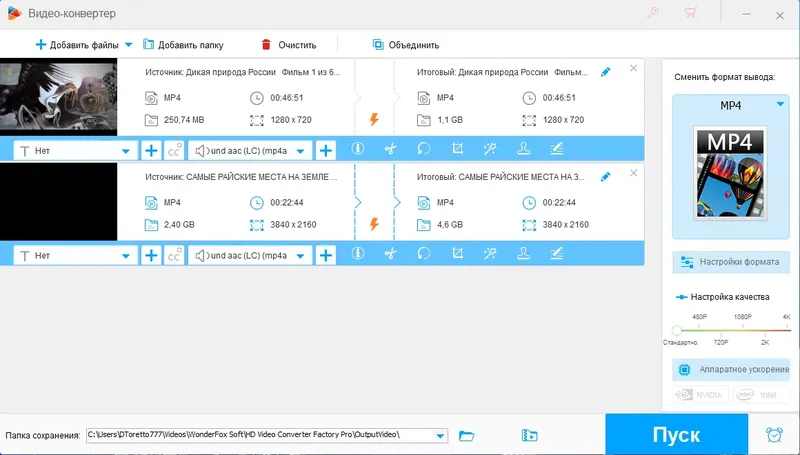800x455 pixels.
Task: Click the black САМЫЕ РАЙСКИЕ МЕСТА thumbnail
Action: (59, 201)
